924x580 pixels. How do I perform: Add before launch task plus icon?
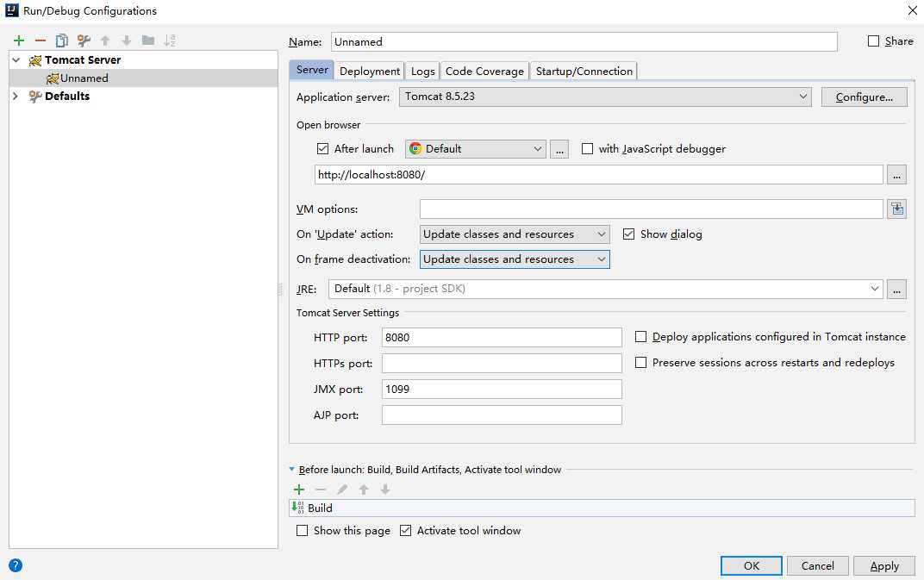tap(299, 490)
